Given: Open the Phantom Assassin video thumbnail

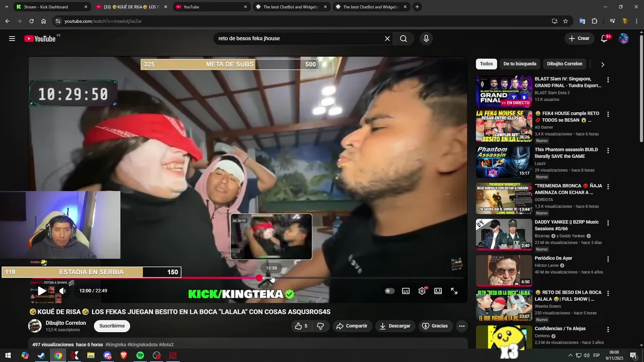Looking at the screenshot, I should coord(504,162).
